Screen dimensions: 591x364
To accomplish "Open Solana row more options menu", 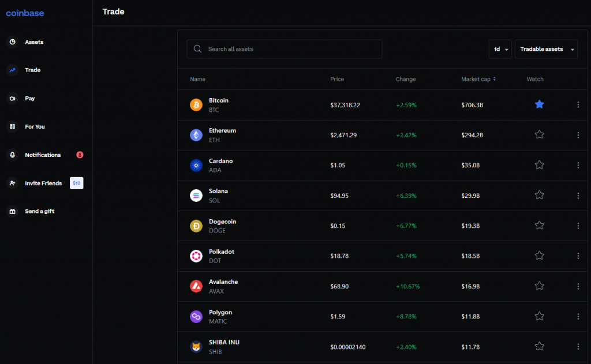I will [x=578, y=196].
